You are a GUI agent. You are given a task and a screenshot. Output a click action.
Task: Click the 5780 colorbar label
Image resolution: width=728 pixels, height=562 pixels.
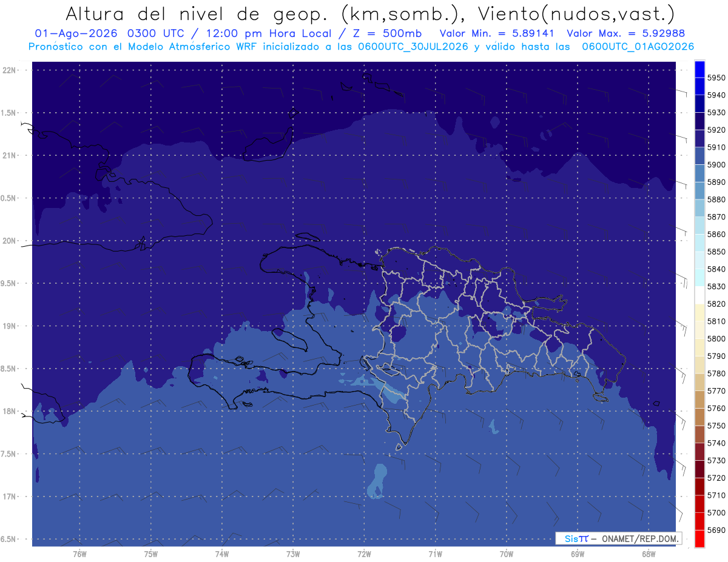point(716,373)
